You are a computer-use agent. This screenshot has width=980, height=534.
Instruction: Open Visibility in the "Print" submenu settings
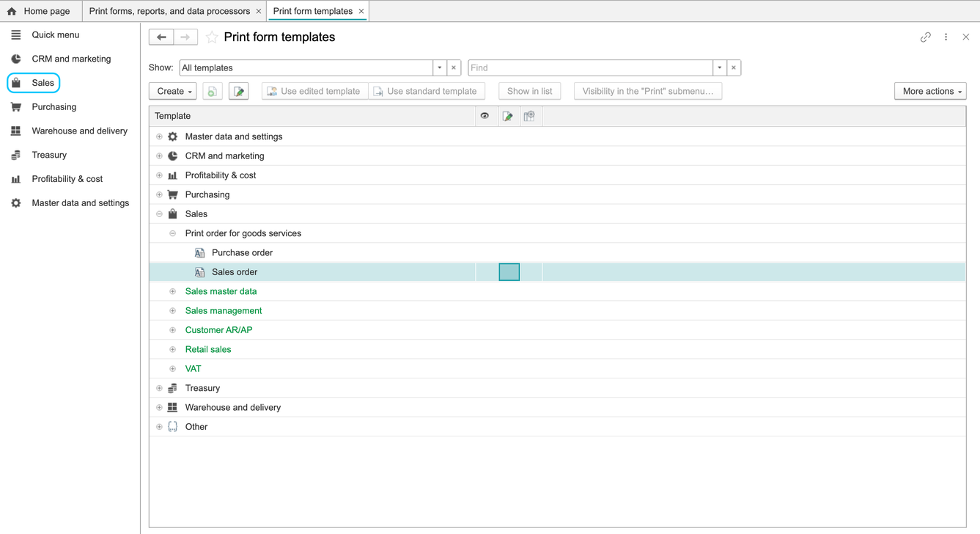(648, 91)
